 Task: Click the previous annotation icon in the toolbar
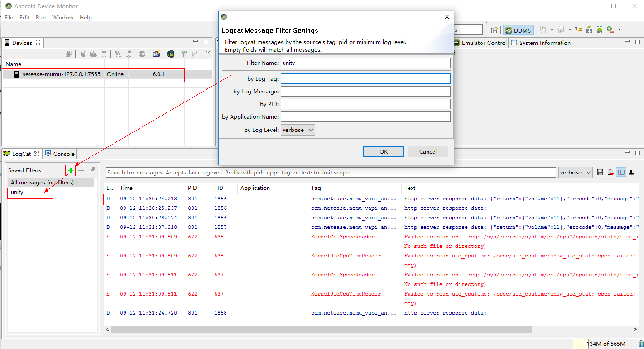pos(561,30)
